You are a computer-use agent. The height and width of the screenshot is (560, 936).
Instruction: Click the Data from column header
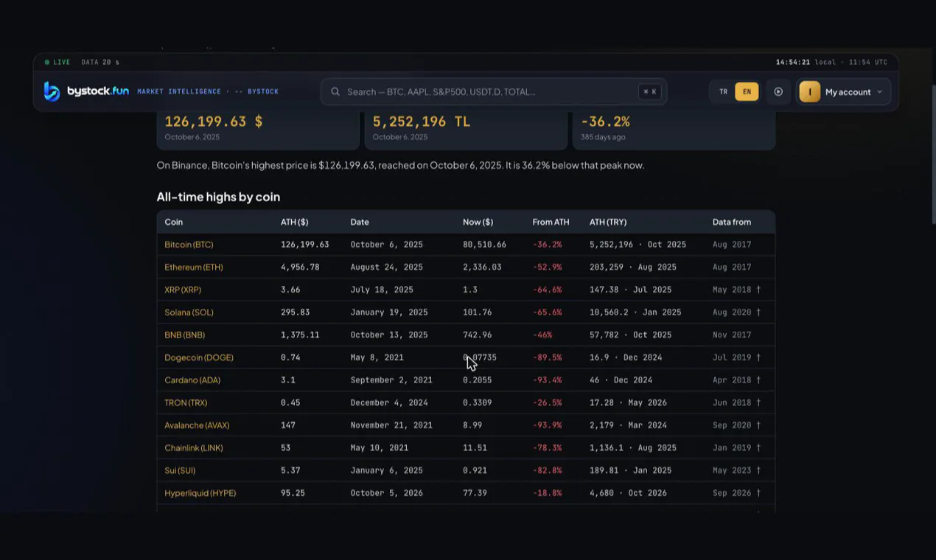(732, 222)
